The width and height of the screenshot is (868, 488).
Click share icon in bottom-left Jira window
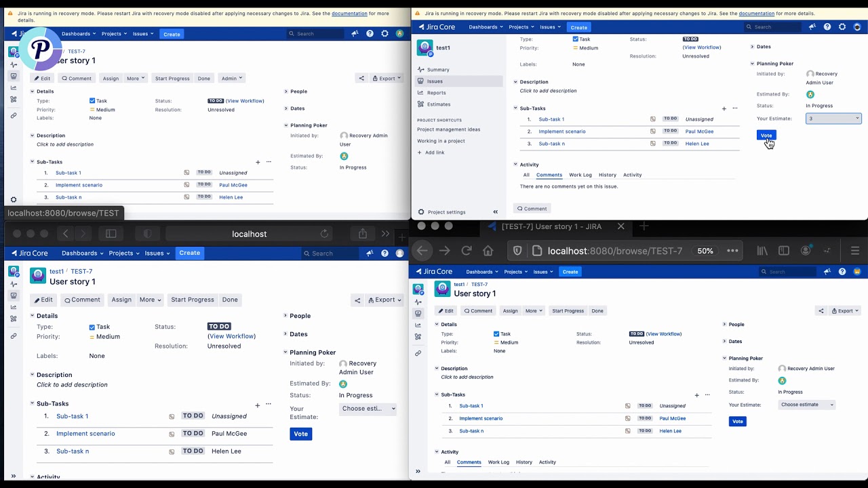(x=357, y=300)
